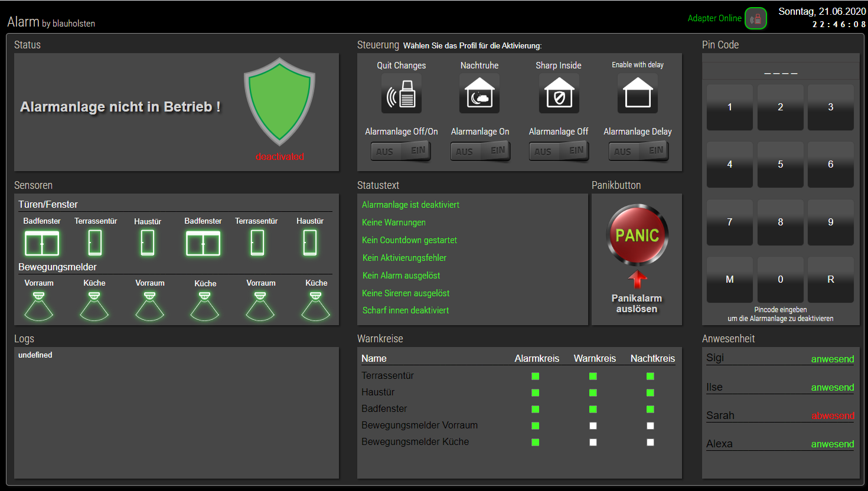
Task: Check Bewegungsmelder Vorraum Nachtkreis box
Action: 650,425
